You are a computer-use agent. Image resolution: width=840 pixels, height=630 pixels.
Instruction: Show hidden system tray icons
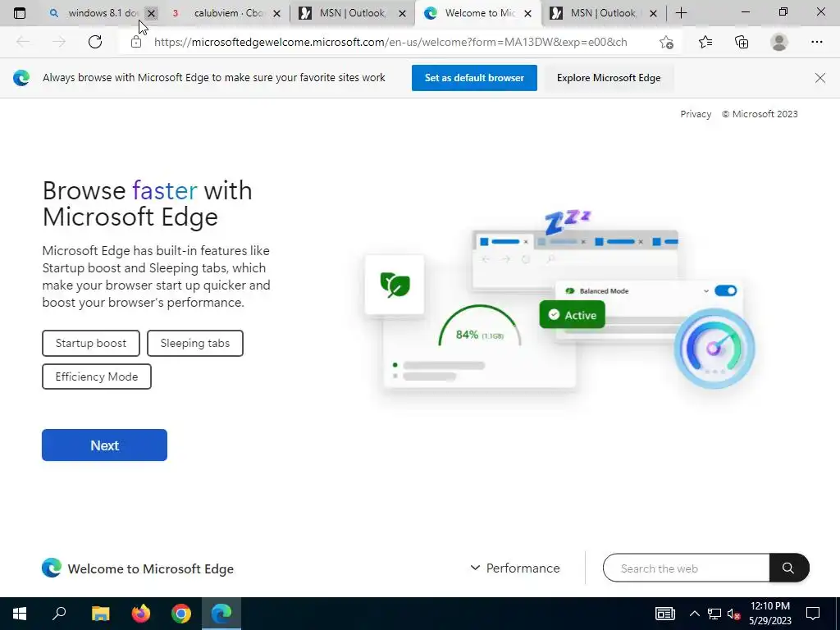[694, 614]
